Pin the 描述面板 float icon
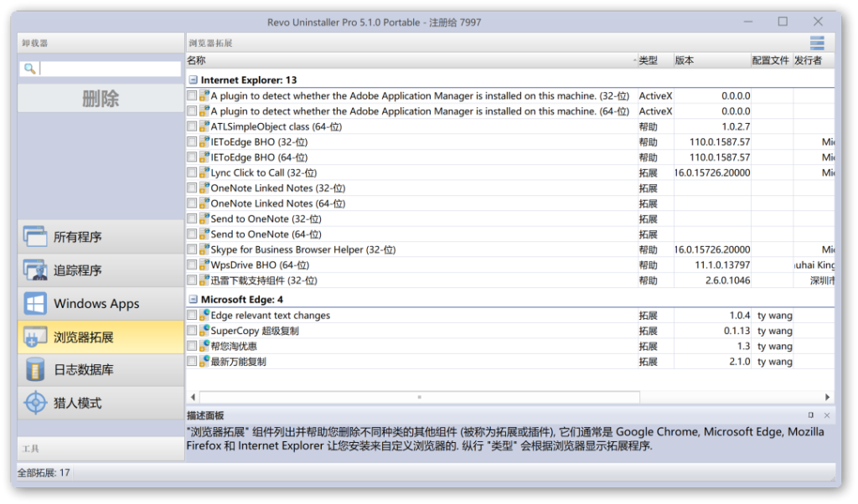 (811, 415)
